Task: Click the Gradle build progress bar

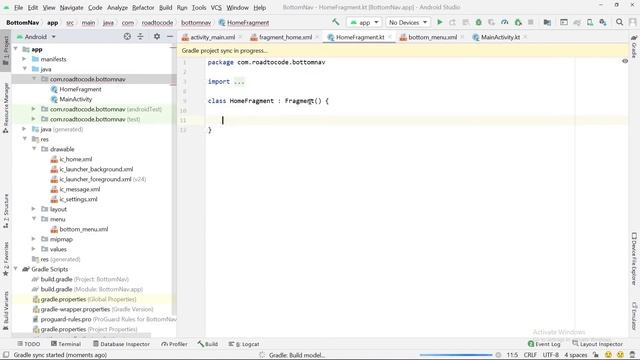Action: [x=456, y=355]
